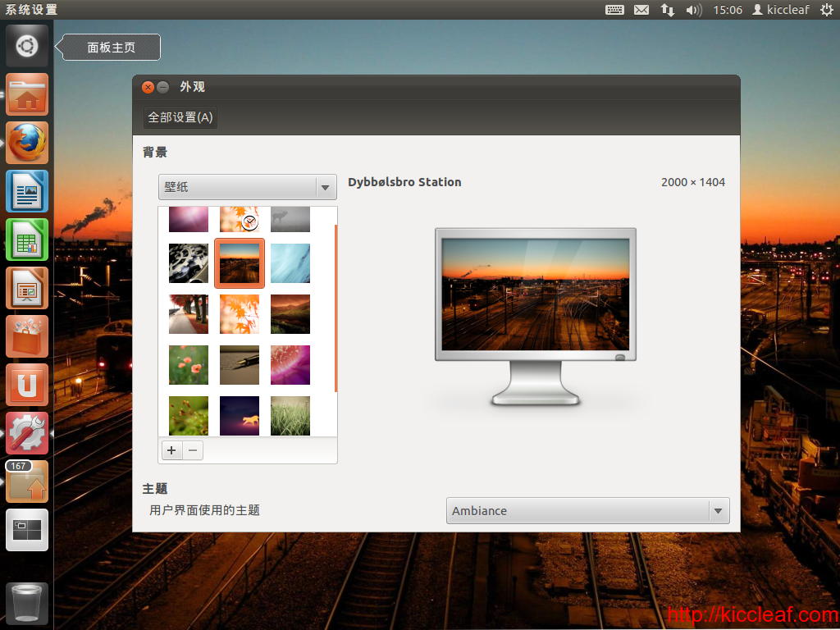Click System Settings wrench-and-gear launcher icon
840x630 pixels.
(x=27, y=433)
